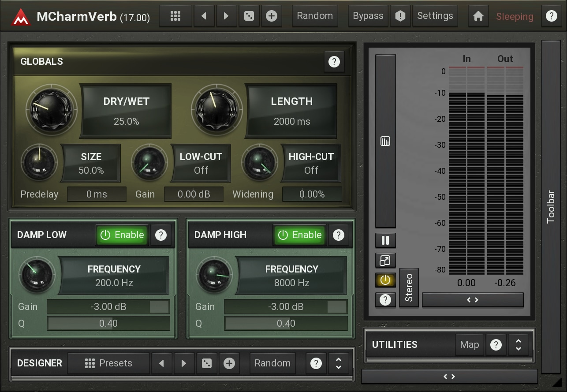Toggle the Damp Low Enable button
Image resolution: width=567 pixels, height=392 pixels.
click(x=122, y=235)
